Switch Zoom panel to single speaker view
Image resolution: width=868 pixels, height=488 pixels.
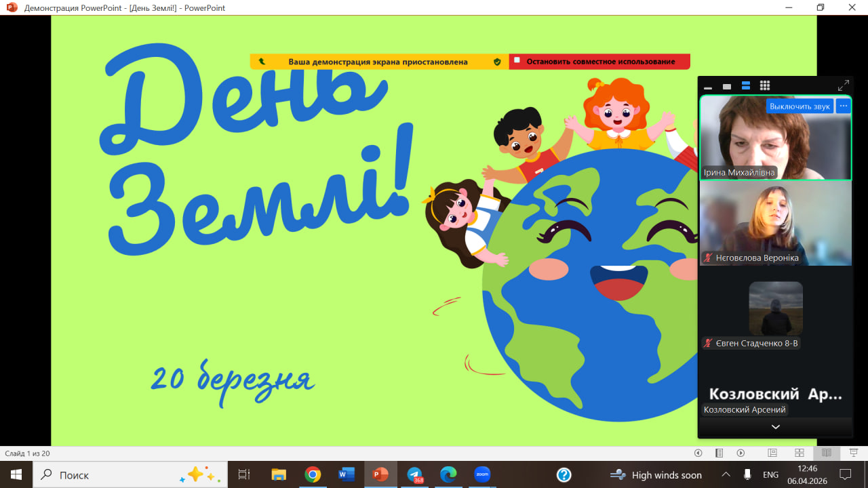(x=727, y=86)
